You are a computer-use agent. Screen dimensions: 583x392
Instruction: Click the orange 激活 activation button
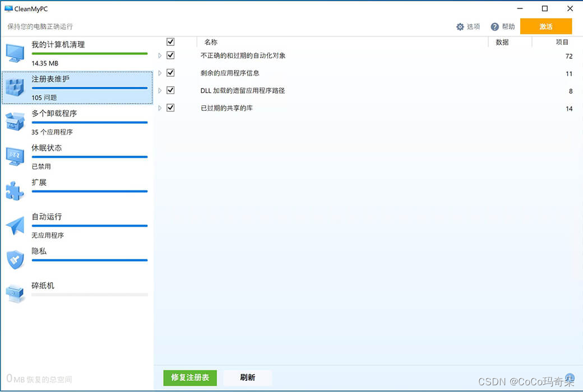pos(546,26)
